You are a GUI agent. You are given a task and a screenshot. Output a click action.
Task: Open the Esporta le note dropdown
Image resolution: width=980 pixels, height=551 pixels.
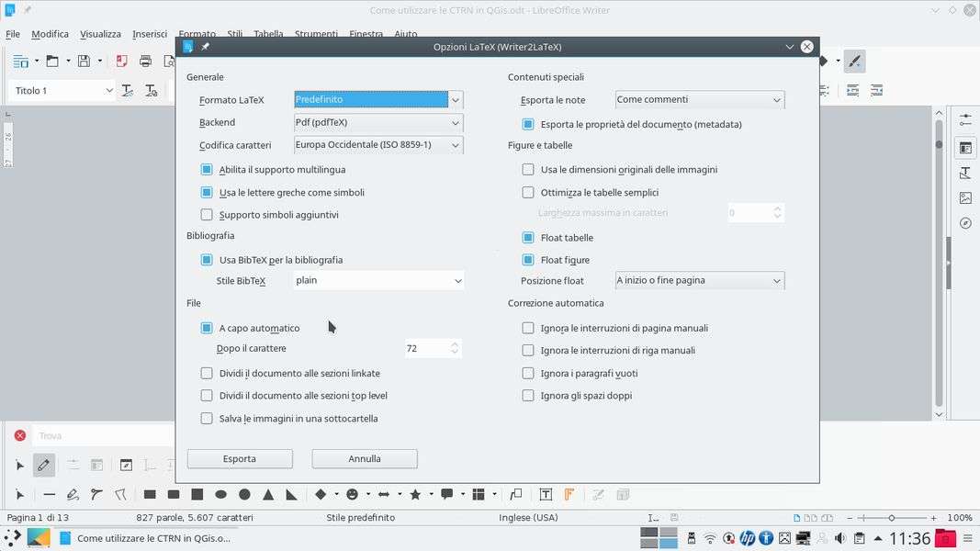699,100
